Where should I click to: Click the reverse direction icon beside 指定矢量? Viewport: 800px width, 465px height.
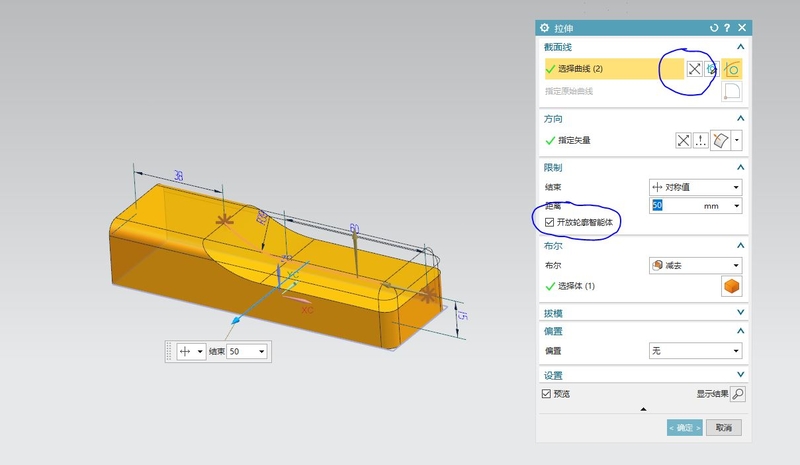pos(684,140)
